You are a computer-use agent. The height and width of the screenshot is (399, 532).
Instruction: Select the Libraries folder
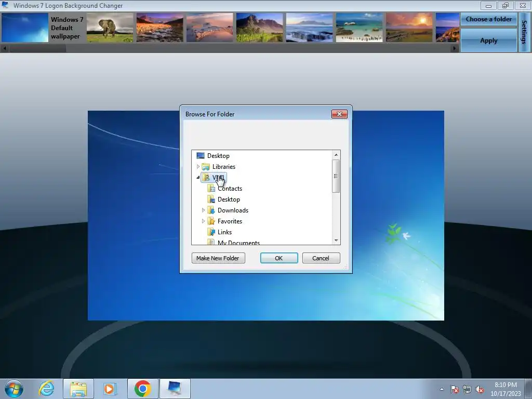click(223, 167)
